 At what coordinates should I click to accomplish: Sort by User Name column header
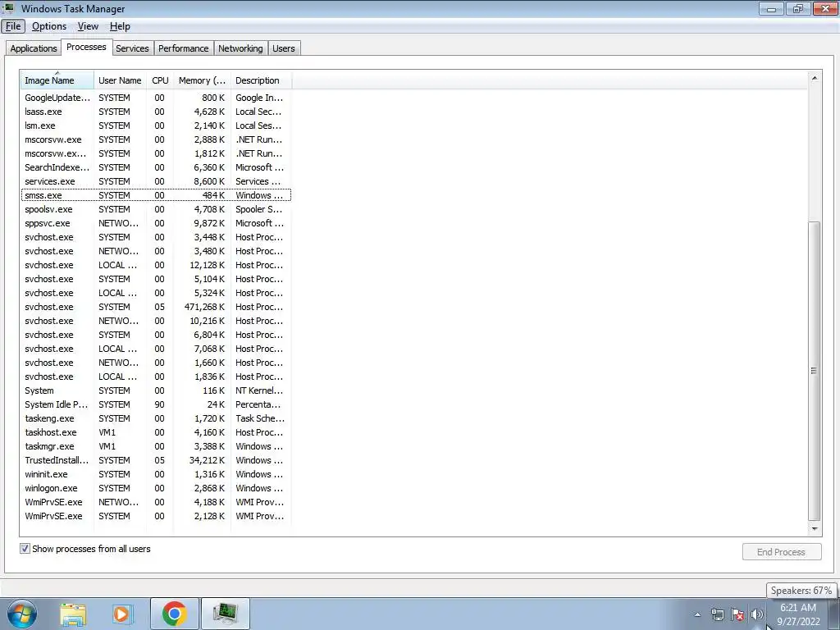point(120,80)
